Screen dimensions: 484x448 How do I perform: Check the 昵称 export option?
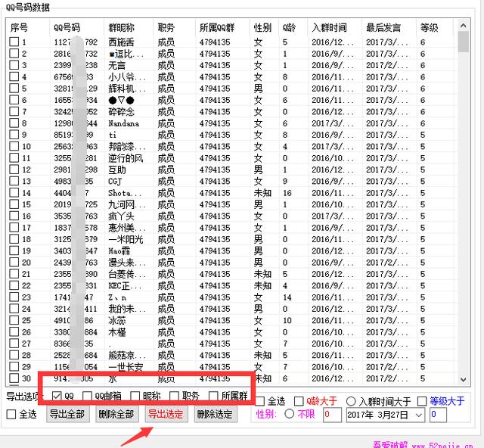click(135, 396)
